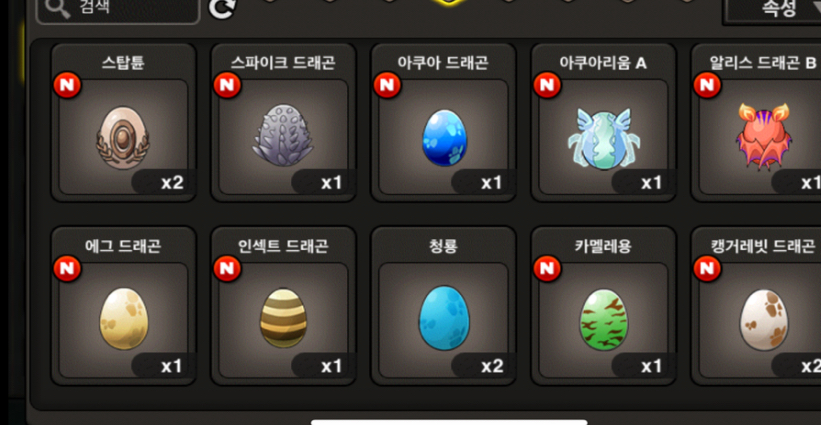
Task: Click the refresh arrow next to search
Action: coord(223,9)
